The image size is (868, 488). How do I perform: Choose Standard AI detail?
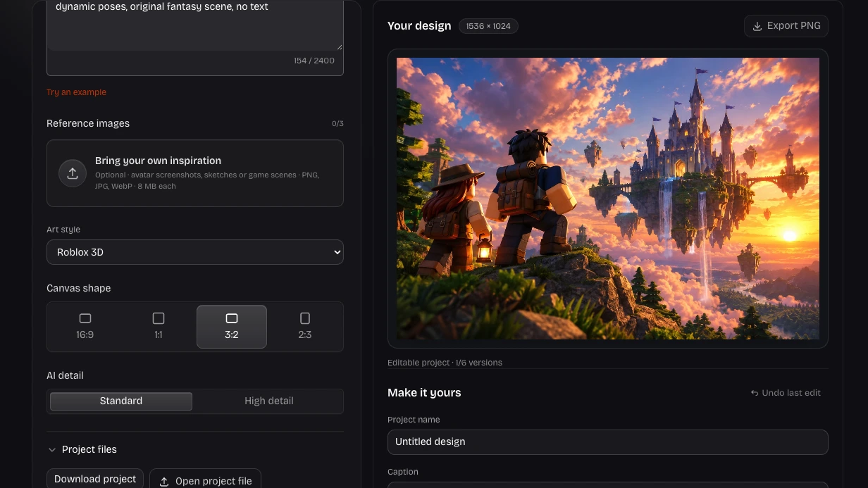121,401
